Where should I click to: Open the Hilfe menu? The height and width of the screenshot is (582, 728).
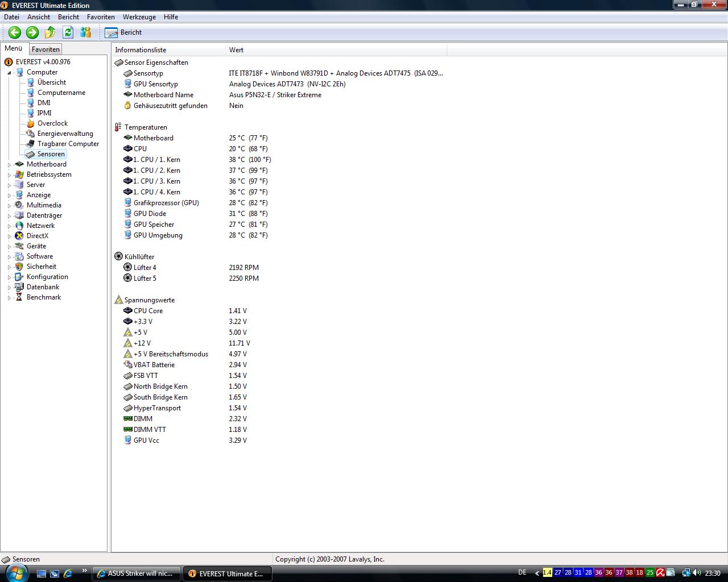tap(171, 17)
